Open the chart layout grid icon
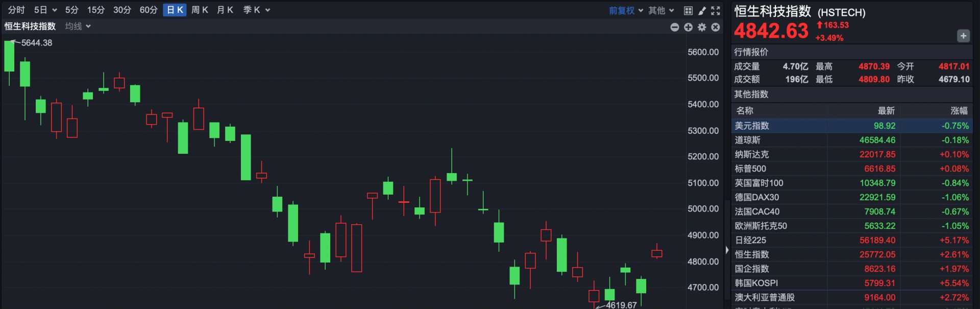 (x=688, y=10)
